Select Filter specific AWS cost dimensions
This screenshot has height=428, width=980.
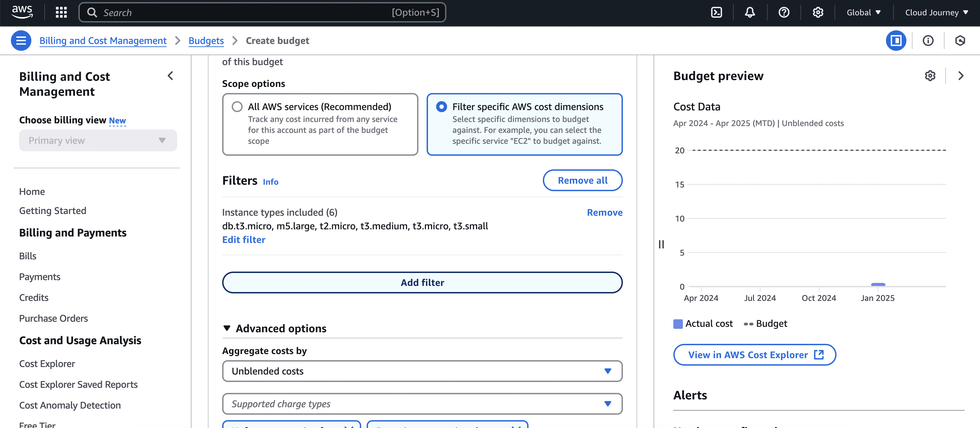coord(524,124)
